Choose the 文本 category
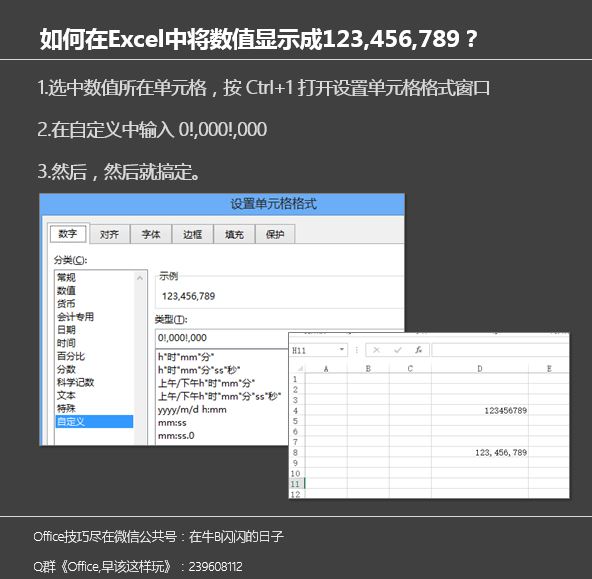Viewport: 592px width, 579px height. tap(94, 395)
